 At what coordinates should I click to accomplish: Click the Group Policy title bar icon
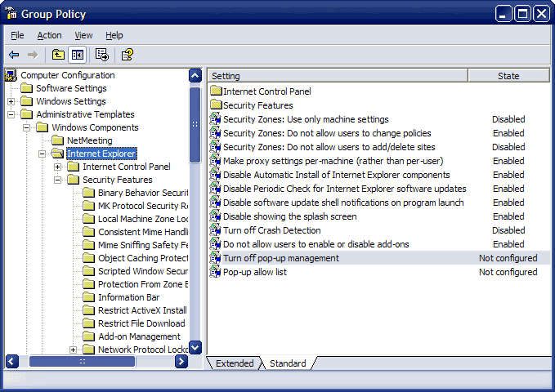11,13
